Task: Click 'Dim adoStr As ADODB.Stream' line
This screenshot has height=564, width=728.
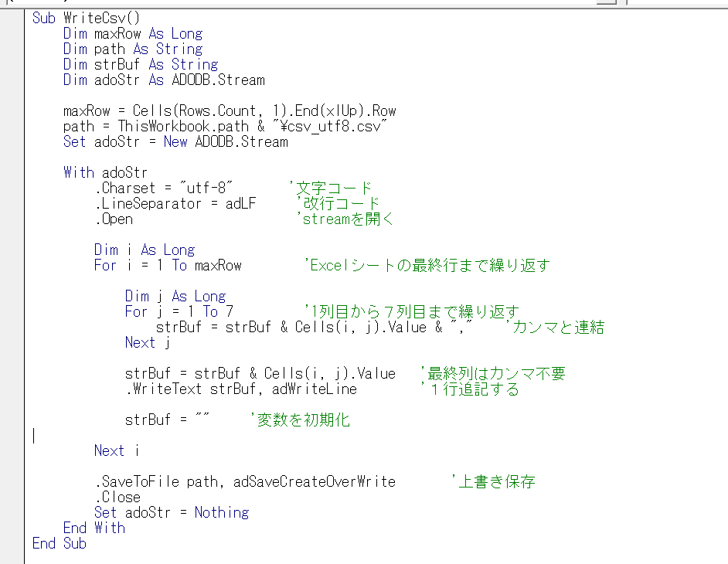Action: click(x=164, y=80)
